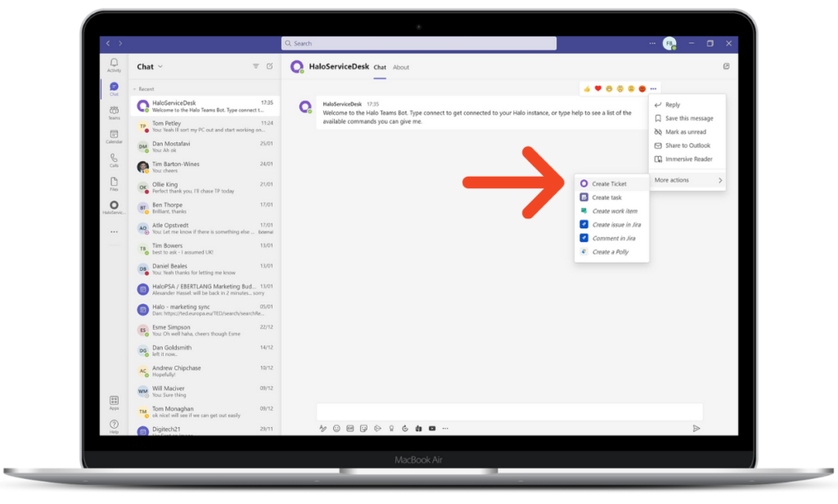React with the angry emoji
Screen dimensions: 838x504
tap(642, 88)
